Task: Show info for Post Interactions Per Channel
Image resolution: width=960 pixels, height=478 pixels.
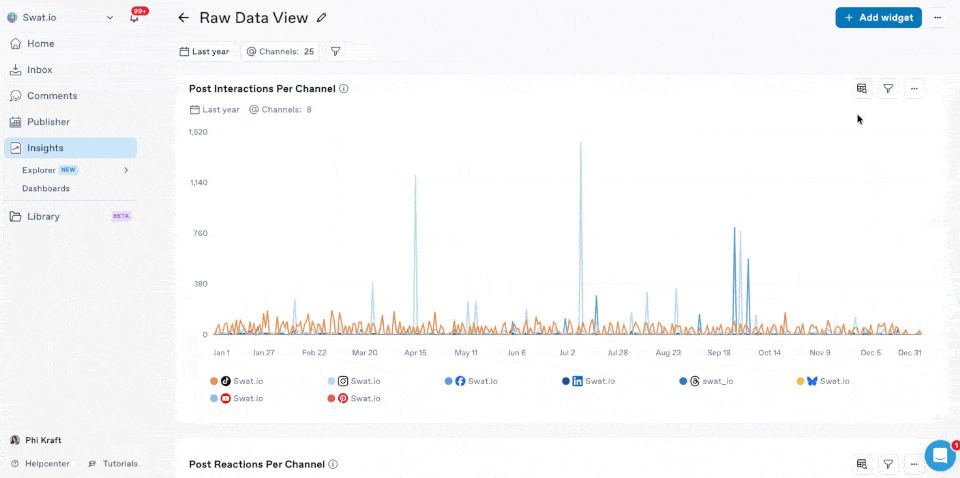Action: click(x=343, y=89)
